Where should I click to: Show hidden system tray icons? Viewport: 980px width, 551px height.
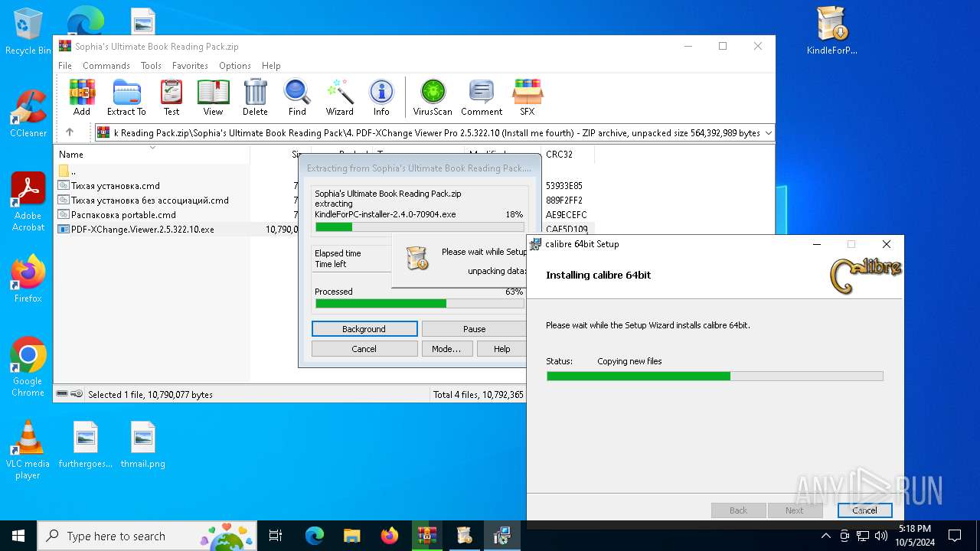point(826,536)
